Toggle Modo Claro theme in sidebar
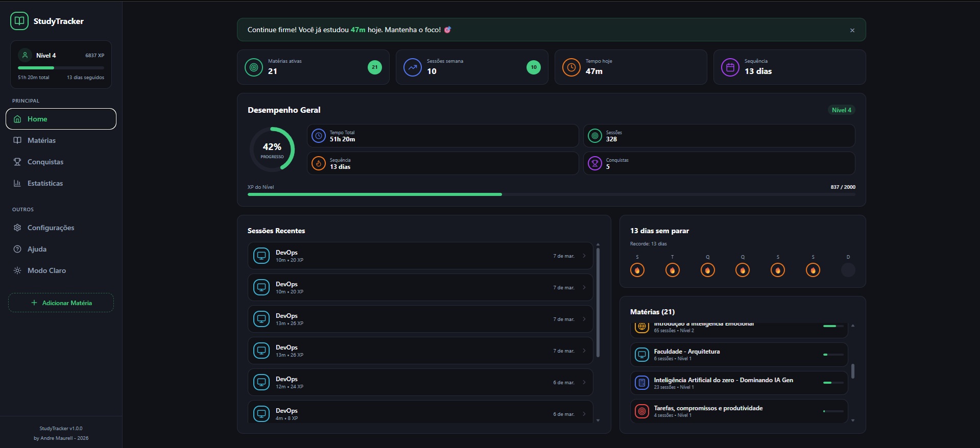Viewport: 980px width, 448px height. click(x=46, y=270)
